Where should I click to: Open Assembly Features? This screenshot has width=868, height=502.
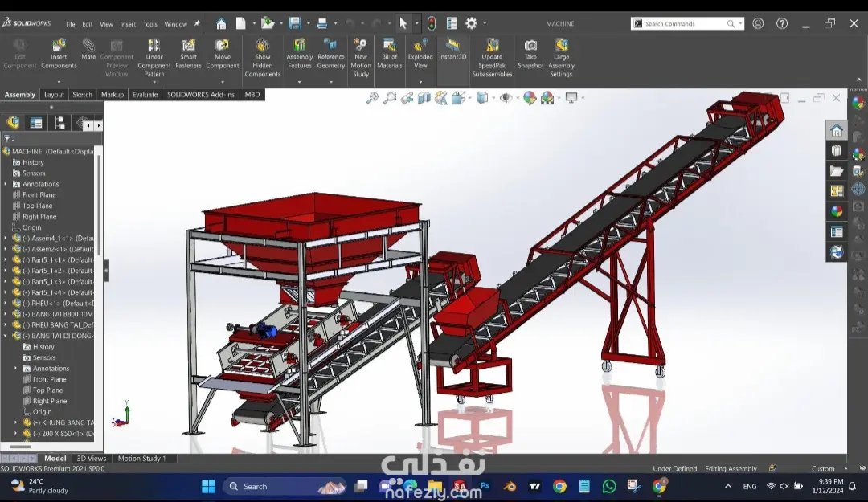pyautogui.click(x=300, y=54)
